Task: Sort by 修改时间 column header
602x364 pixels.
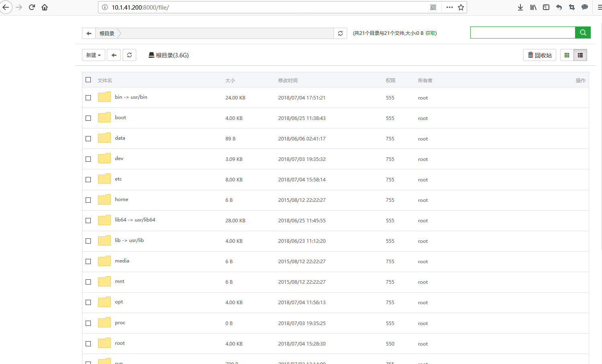Action: (x=288, y=80)
